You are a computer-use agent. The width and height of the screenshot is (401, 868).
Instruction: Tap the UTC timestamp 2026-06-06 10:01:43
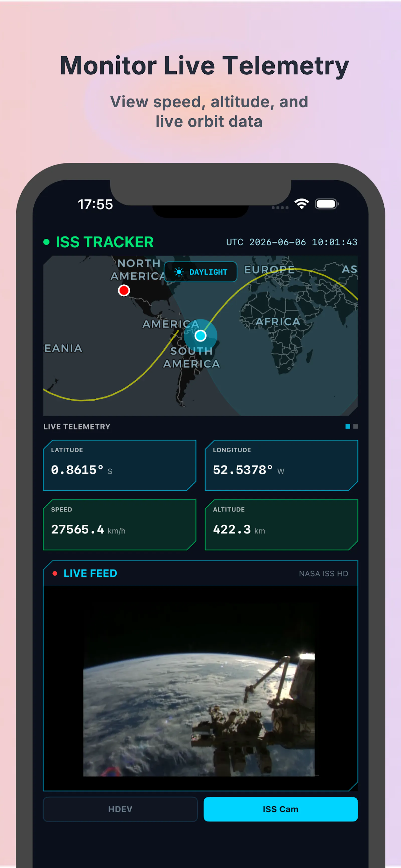pyautogui.click(x=291, y=242)
